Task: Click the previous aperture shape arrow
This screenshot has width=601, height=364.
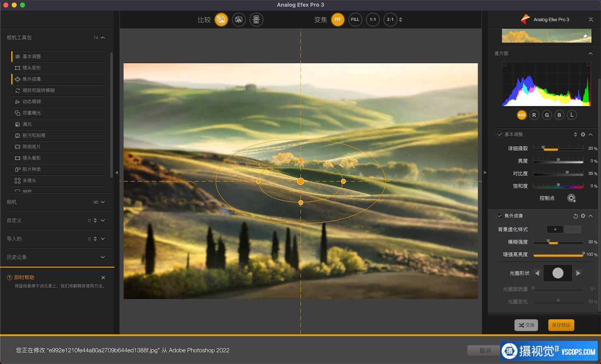Action: point(537,273)
